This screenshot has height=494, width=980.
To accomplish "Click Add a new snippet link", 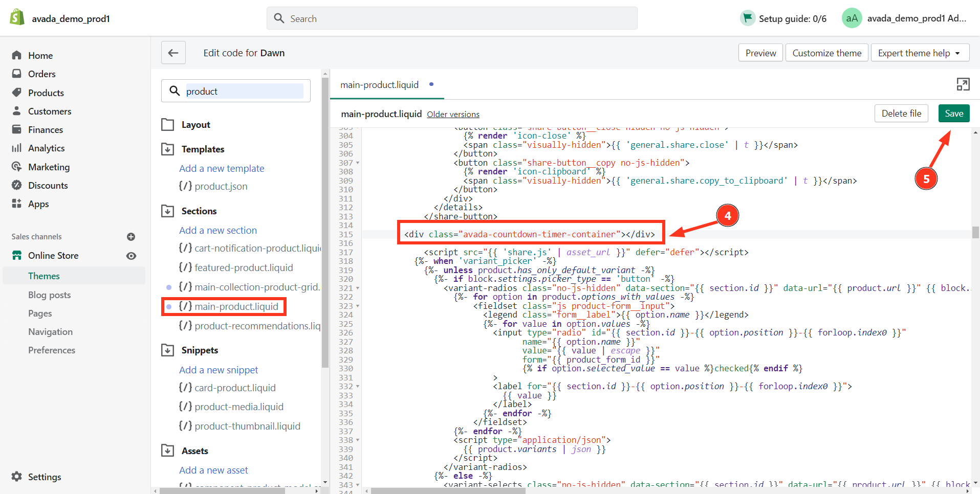I will 219,370.
